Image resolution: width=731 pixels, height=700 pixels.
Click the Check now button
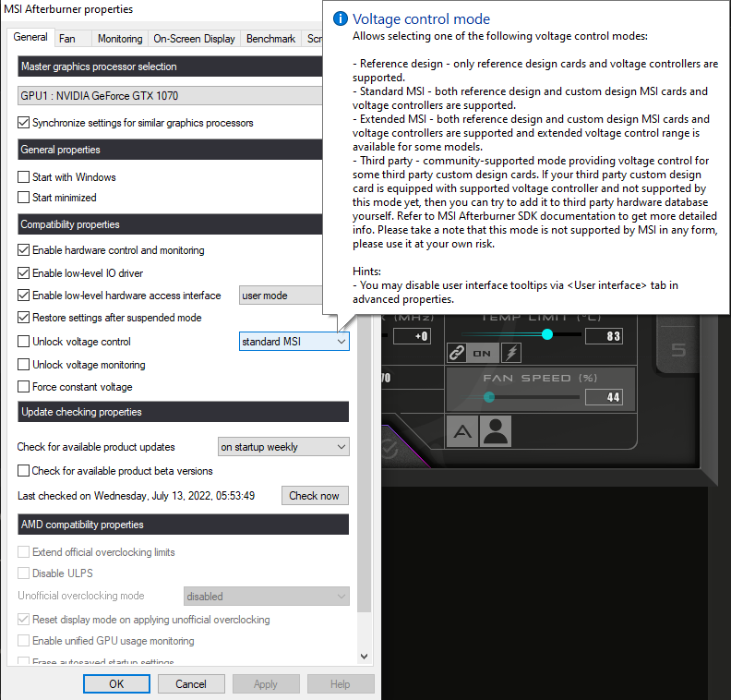coord(315,495)
